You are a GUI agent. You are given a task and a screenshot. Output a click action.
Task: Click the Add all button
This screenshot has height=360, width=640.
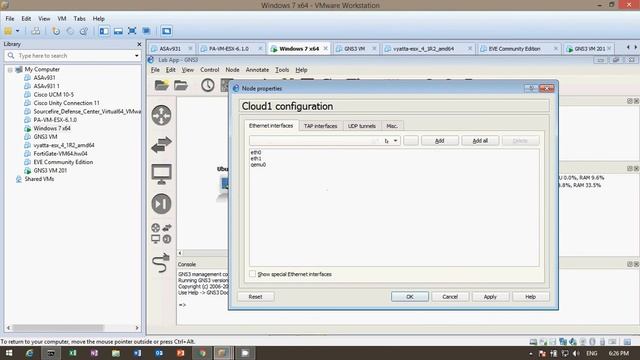pyautogui.click(x=480, y=141)
